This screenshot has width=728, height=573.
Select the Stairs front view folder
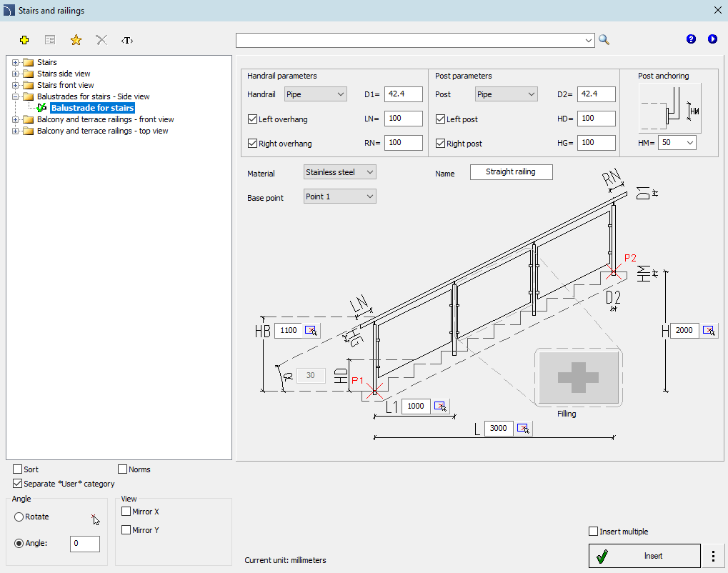(66, 85)
